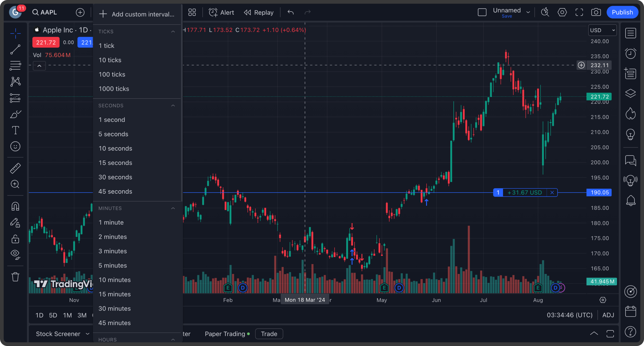This screenshot has height=346, width=644.
Task: Open the economic calendar panel
Action: [630, 311]
